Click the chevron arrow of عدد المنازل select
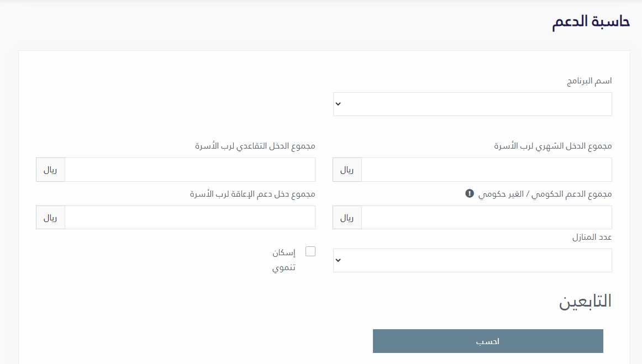642x364 pixels. [338, 260]
